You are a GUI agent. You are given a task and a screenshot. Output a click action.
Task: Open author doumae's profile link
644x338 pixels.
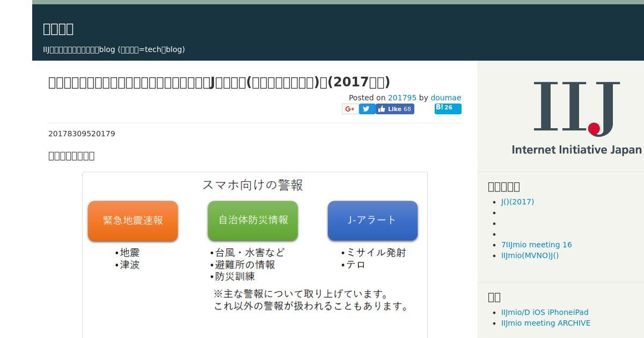(446, 98)
